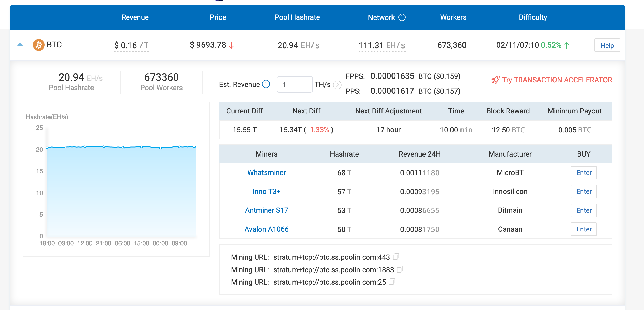The height and width of the screenshot is (310, 644).
Task: Click the hashrate chart's 18:00 data point
Action: coord(47,148)
